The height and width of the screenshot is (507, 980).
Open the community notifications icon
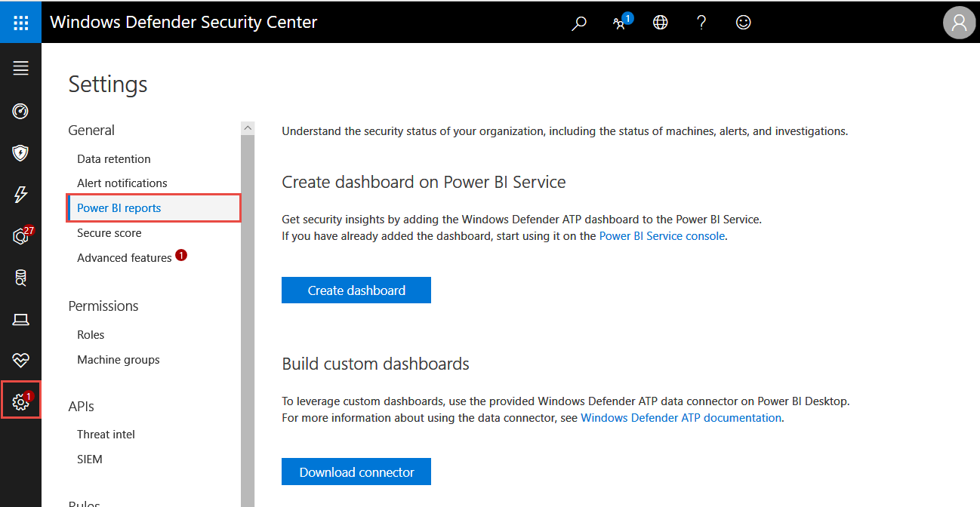tap(620, 23)
